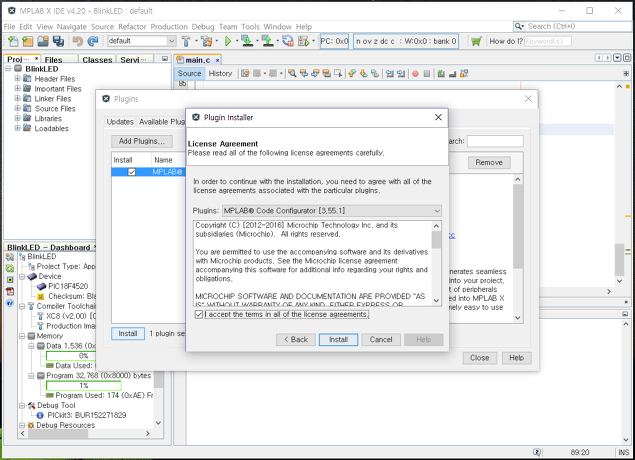Open the File menu
This screenshot has height=460, width=635.
pyautogui.click(x=9, y=27)
